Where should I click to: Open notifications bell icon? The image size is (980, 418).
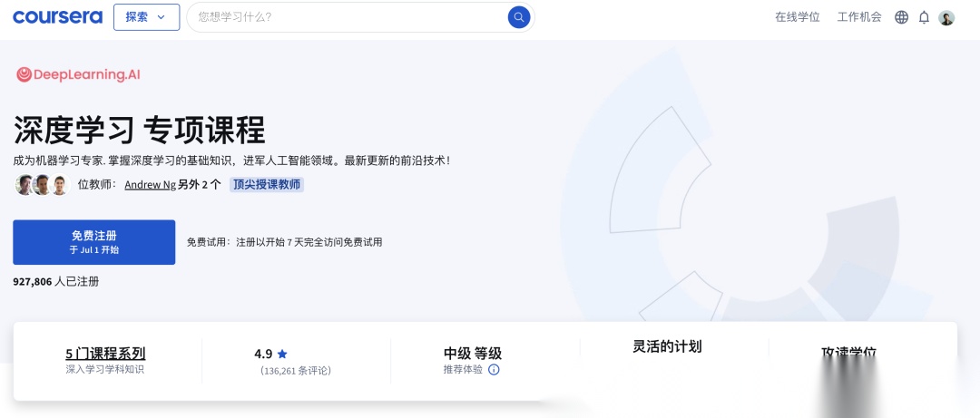click(x=924, y=17)
